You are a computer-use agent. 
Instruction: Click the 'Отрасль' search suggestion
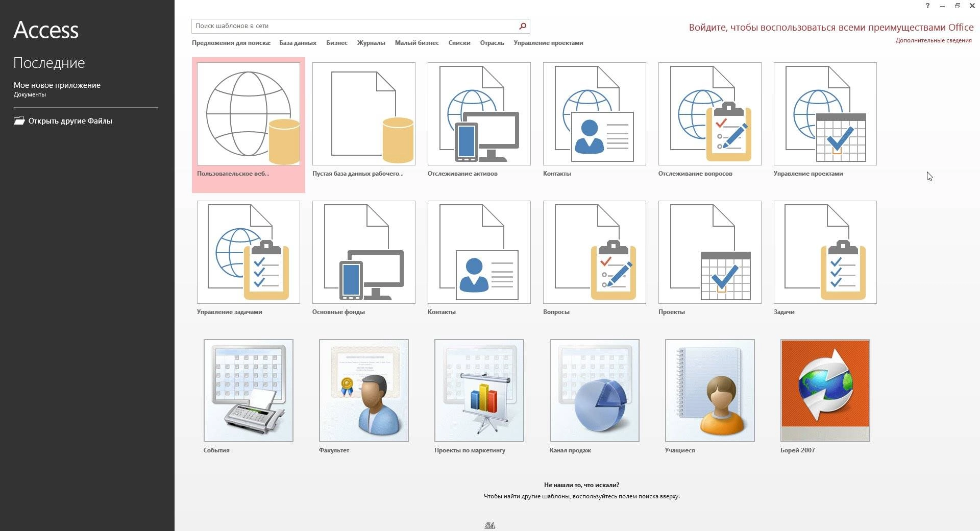(x=492, y=43)
